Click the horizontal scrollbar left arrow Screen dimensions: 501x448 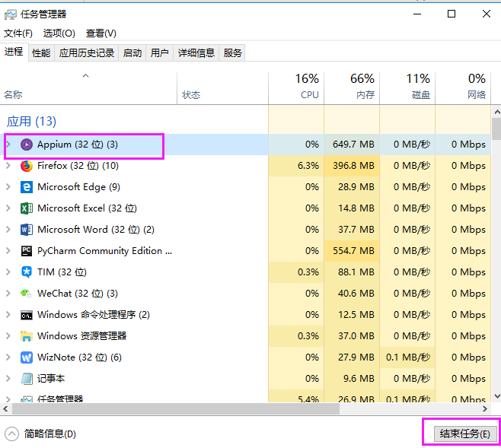click(5, 408)
